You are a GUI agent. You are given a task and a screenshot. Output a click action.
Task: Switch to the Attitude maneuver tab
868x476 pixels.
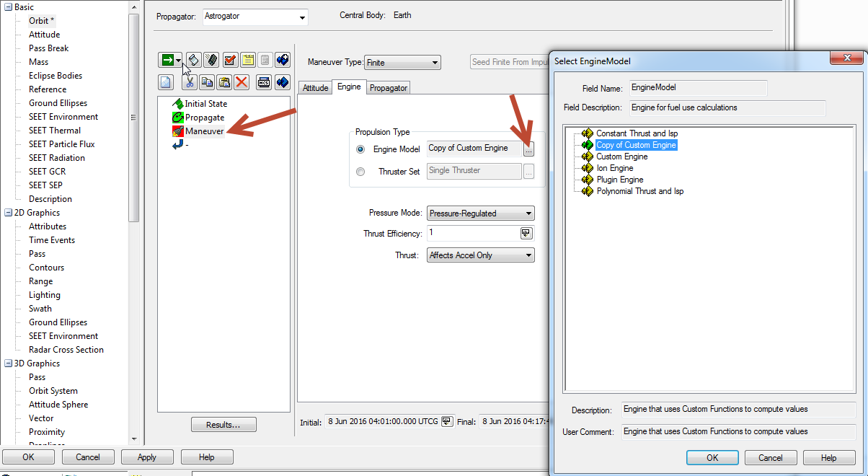pyautogui.click(x=315, y=88)
